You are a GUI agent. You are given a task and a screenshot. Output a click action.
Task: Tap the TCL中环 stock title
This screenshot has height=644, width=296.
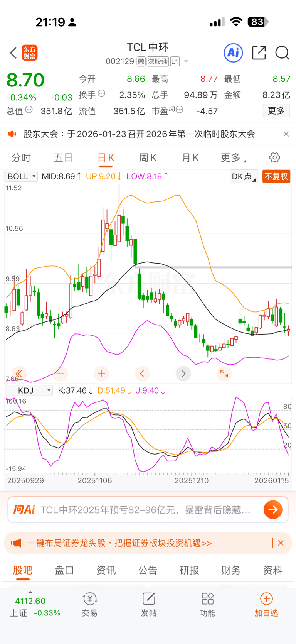tap(148, 47)
